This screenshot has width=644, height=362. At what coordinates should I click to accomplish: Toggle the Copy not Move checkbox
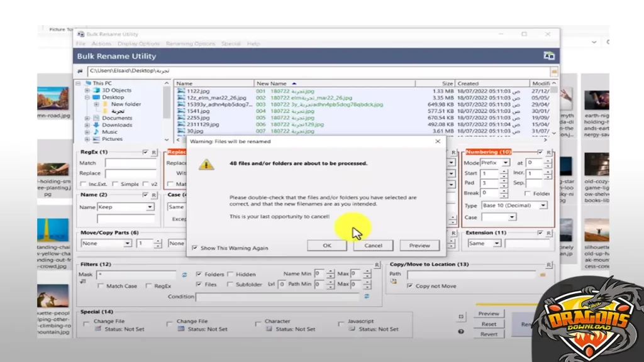pos(410,286)
